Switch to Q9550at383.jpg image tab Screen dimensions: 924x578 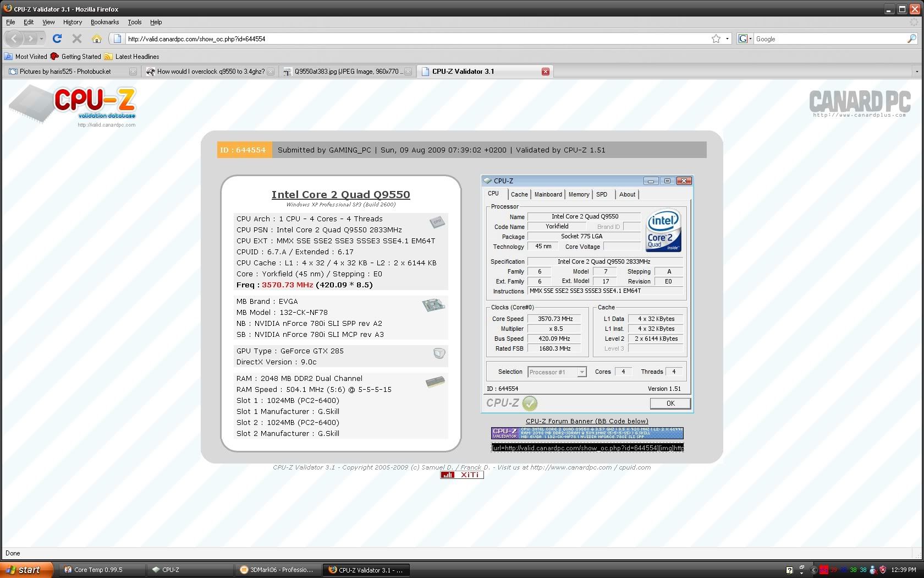(x=346, y=72)
